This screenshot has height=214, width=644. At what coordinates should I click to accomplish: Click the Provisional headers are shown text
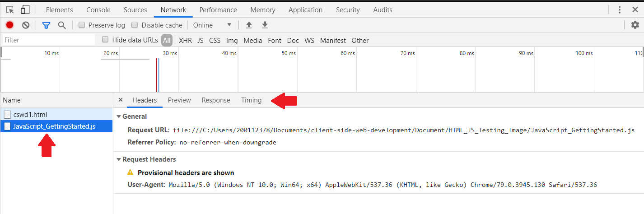tap(186, 172)
